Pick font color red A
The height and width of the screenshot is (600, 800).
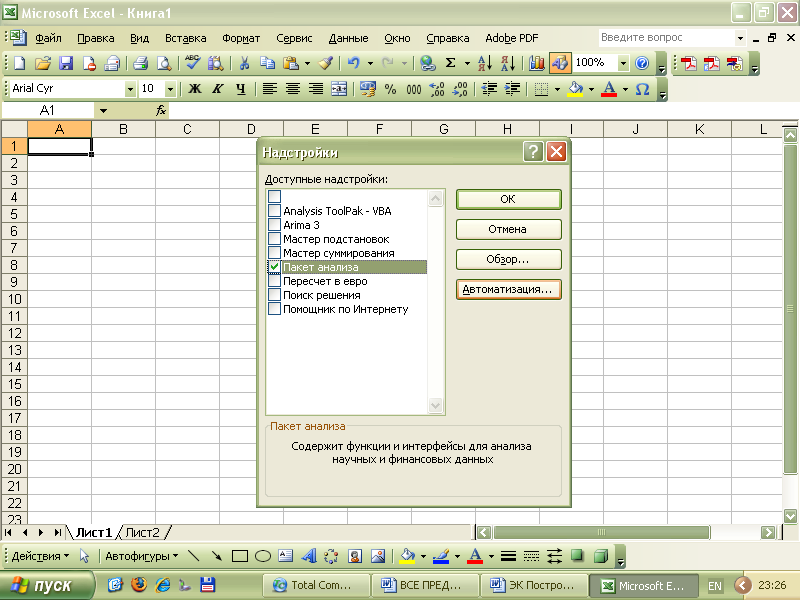click(609, 89)
